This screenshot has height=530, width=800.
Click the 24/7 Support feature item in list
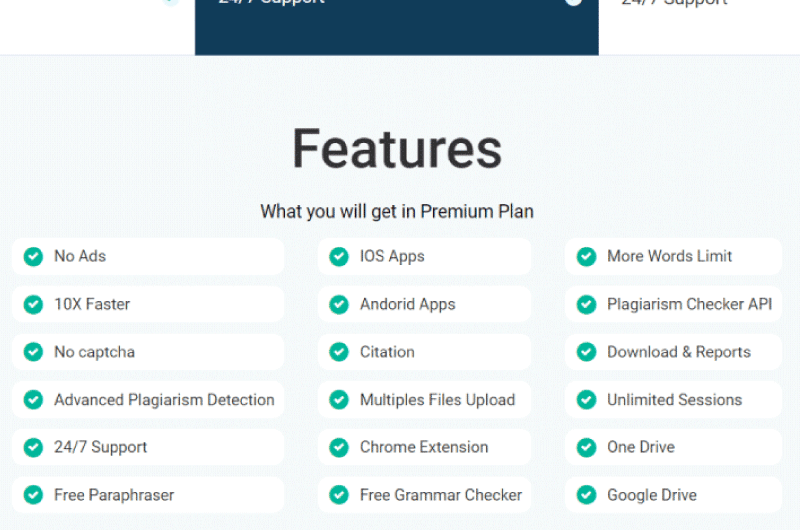click(x=148, y=447)
